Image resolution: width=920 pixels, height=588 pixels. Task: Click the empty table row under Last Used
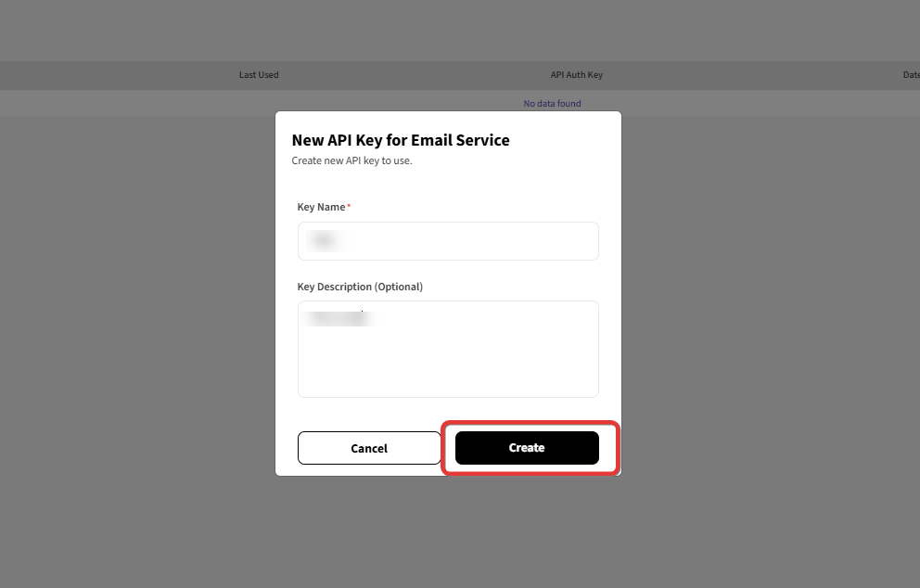[x=259, y=103]
